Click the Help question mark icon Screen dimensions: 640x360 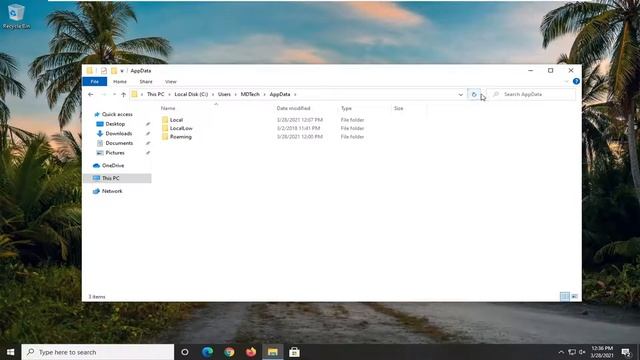click(x=576, y=81)
